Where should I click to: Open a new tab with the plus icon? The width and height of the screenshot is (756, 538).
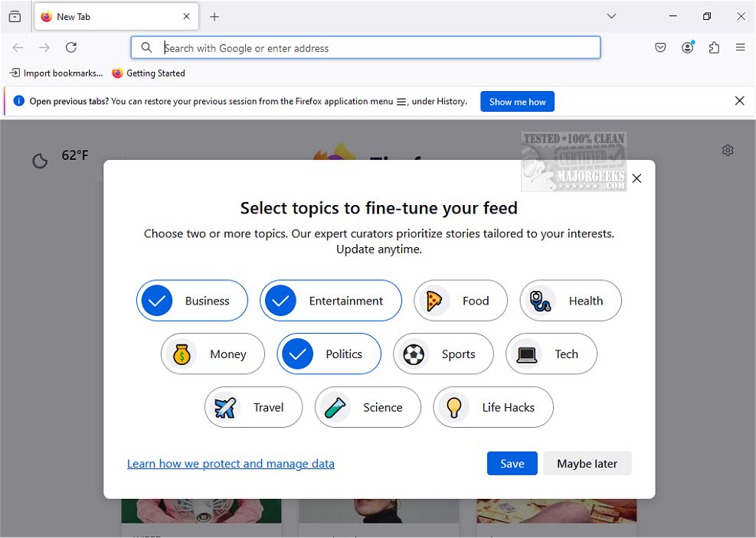click(x=214, y=17)
